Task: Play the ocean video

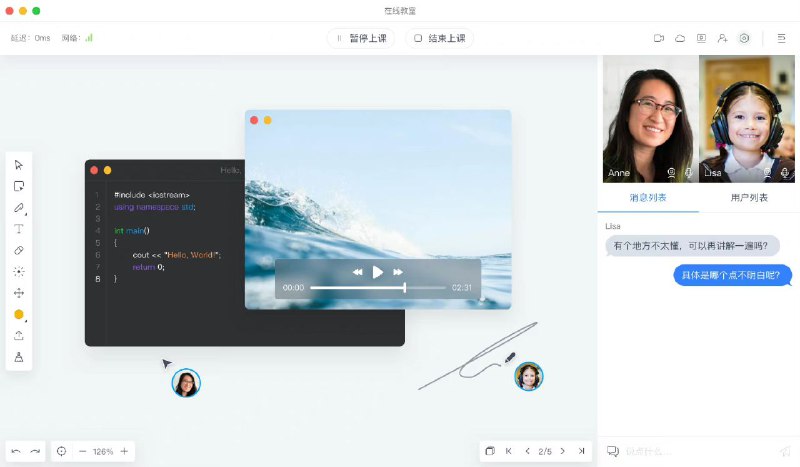Action: click(x=378, y=272)
